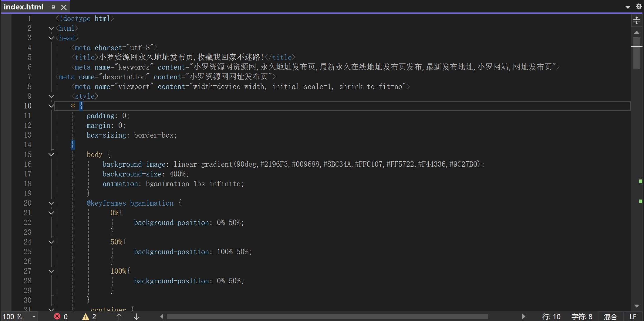
Task: Click 'viewport' meta text on line 8
Action: (x=241, y=87)
